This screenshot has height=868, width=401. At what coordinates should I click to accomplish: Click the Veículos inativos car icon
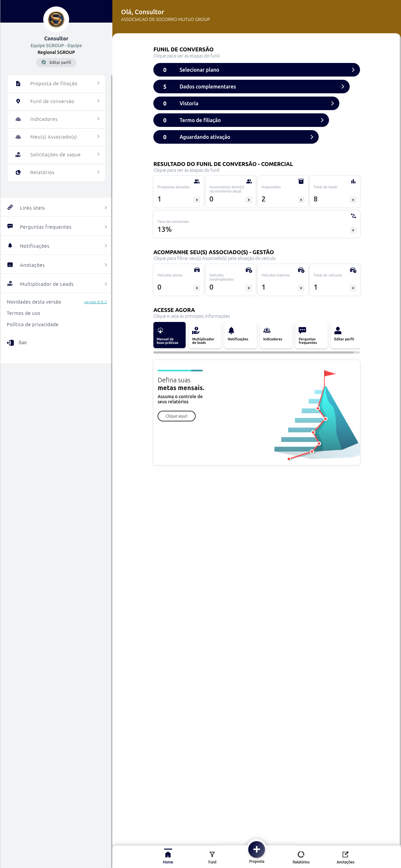(301, 270)
